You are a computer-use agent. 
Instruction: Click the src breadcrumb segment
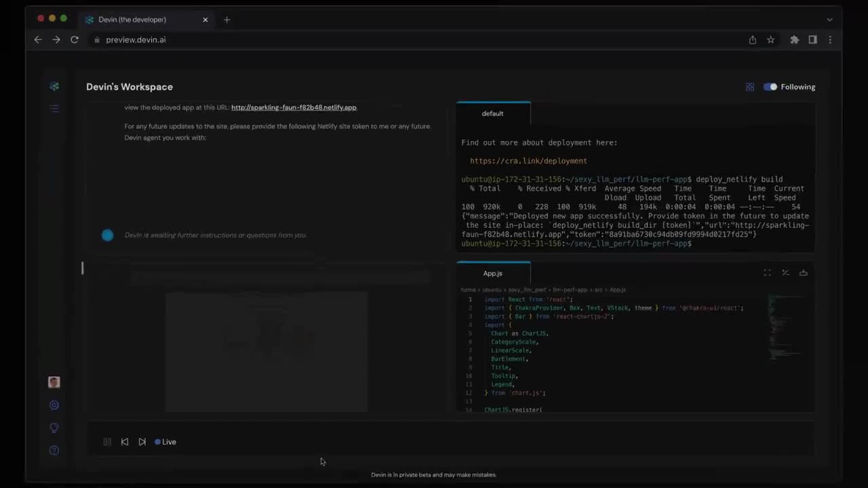[x=599, y=289]
